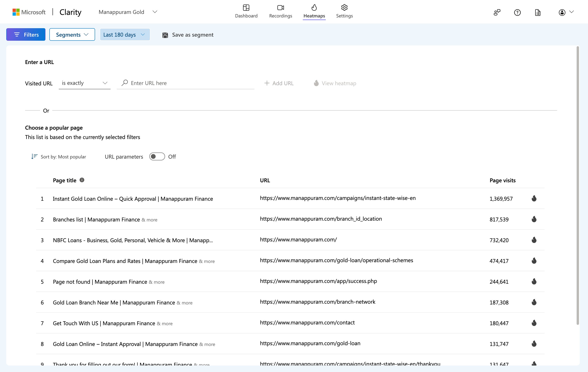Select 'Gold Loan Branch Near Me' title
Image resolution: width=588 pixels, height=372 pixels.
(x=114, y=302)
